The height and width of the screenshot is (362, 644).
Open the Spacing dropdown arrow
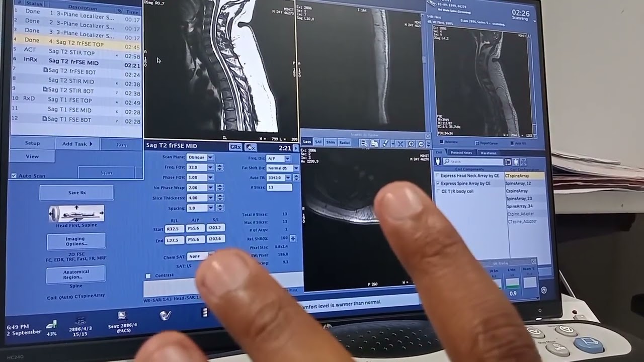pos(210,208)
